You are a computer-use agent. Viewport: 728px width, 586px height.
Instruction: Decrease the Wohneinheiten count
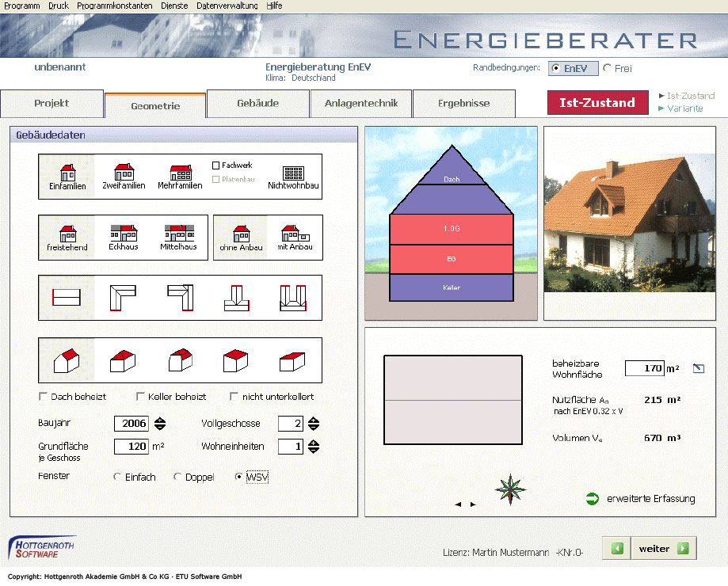pyautogui.click(x=314, y=450)
